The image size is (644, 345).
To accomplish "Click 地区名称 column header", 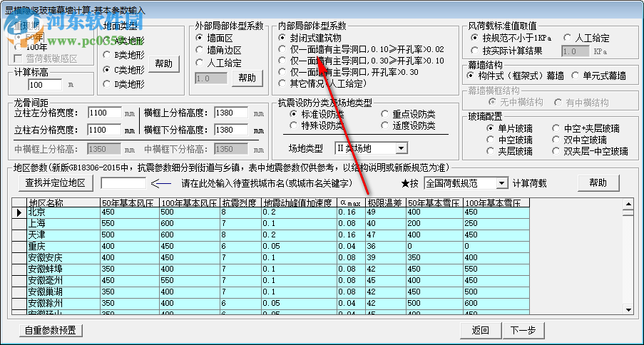I will coord(63,203).
